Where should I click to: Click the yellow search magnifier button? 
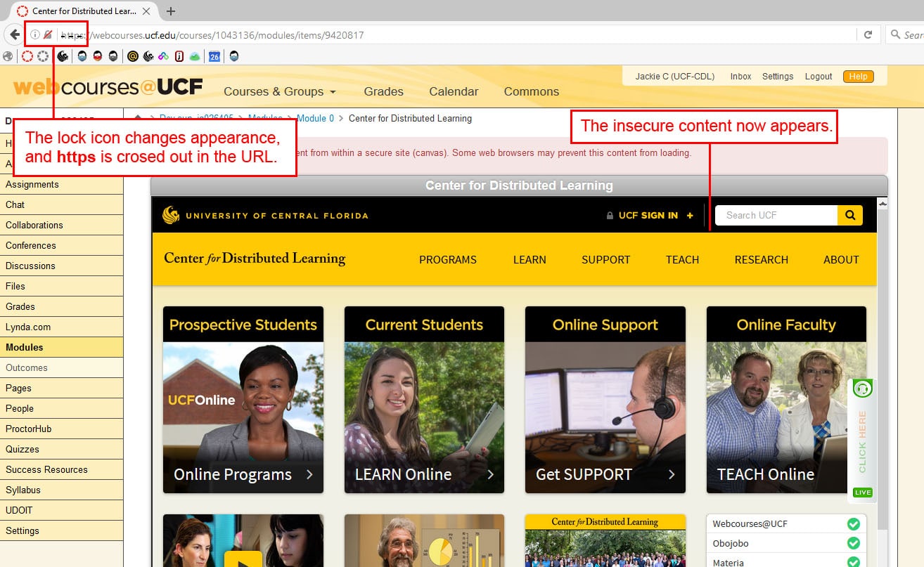[849, 215]
